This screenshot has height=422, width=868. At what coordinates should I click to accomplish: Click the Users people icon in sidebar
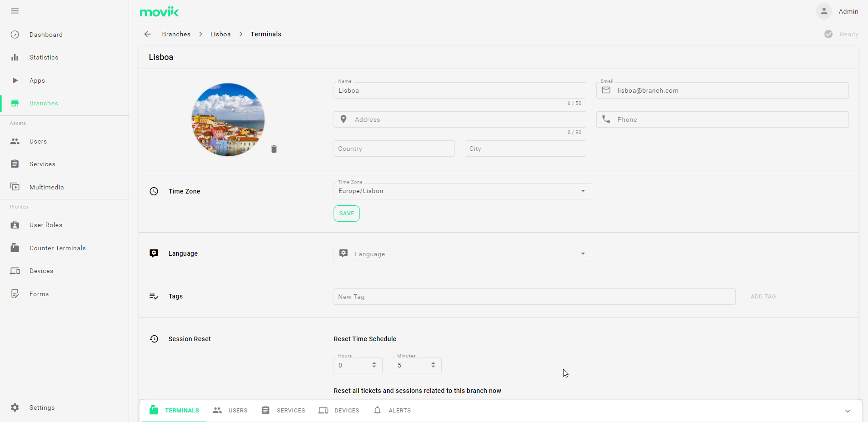(15, 141)
